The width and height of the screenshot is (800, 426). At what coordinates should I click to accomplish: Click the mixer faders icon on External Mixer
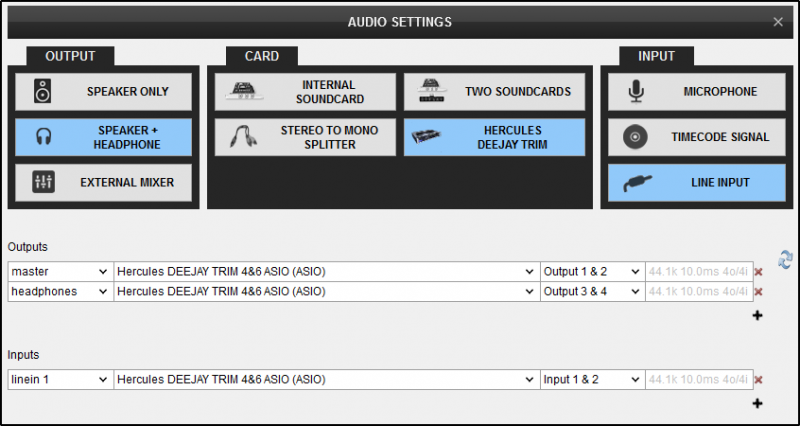[43, 182]
